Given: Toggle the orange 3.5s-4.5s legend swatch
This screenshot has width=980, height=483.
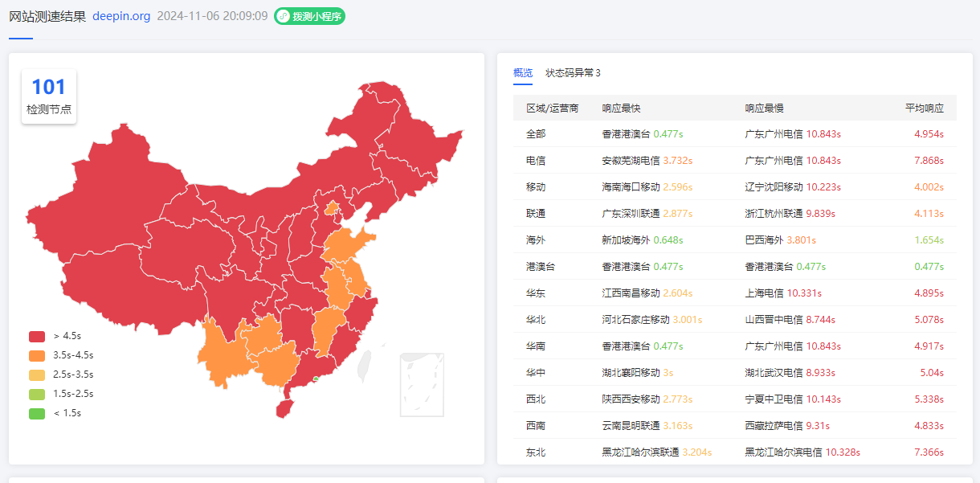Looking at the screenshot, I should (x=37, y=355).
